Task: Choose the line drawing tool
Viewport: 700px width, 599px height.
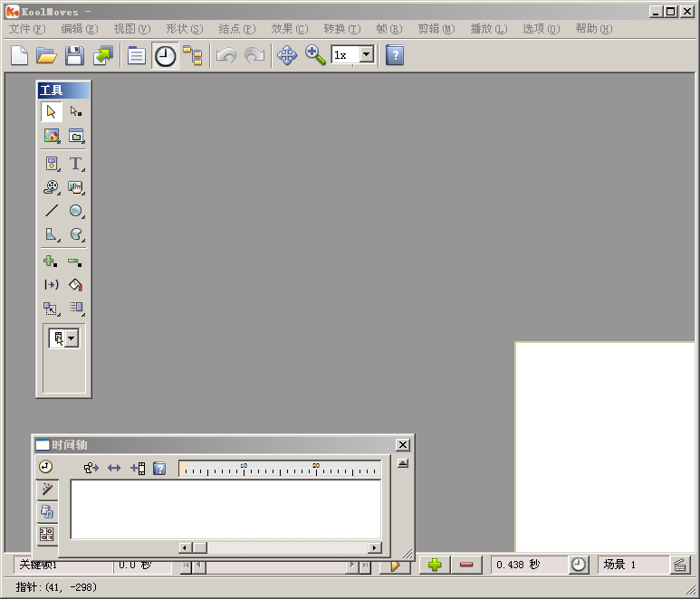Action: pos(52,211)
